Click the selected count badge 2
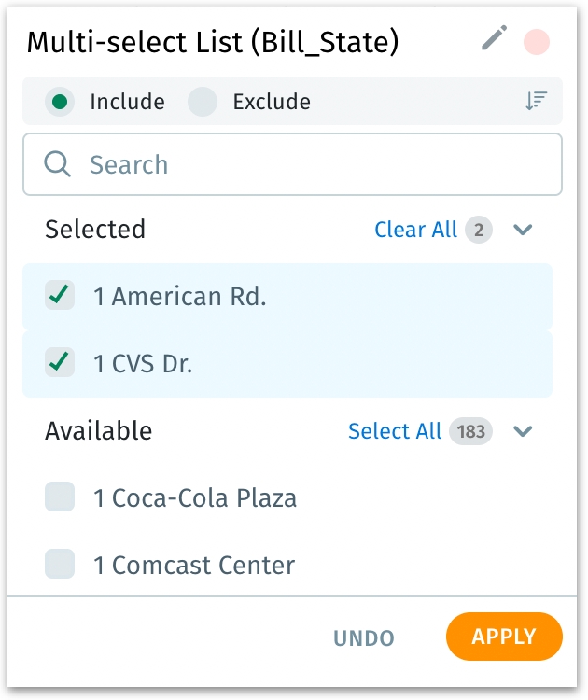 pyautogui.click(x=479, y=230)
